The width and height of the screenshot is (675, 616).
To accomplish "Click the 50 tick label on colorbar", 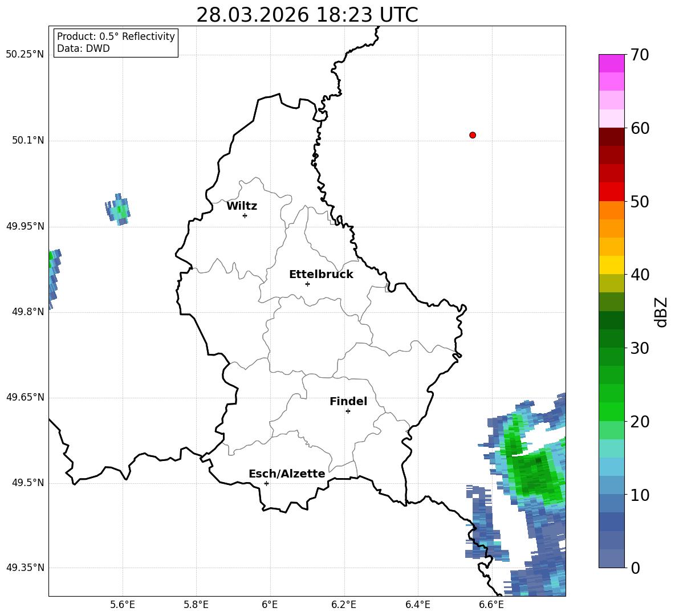I will point(640,201).
